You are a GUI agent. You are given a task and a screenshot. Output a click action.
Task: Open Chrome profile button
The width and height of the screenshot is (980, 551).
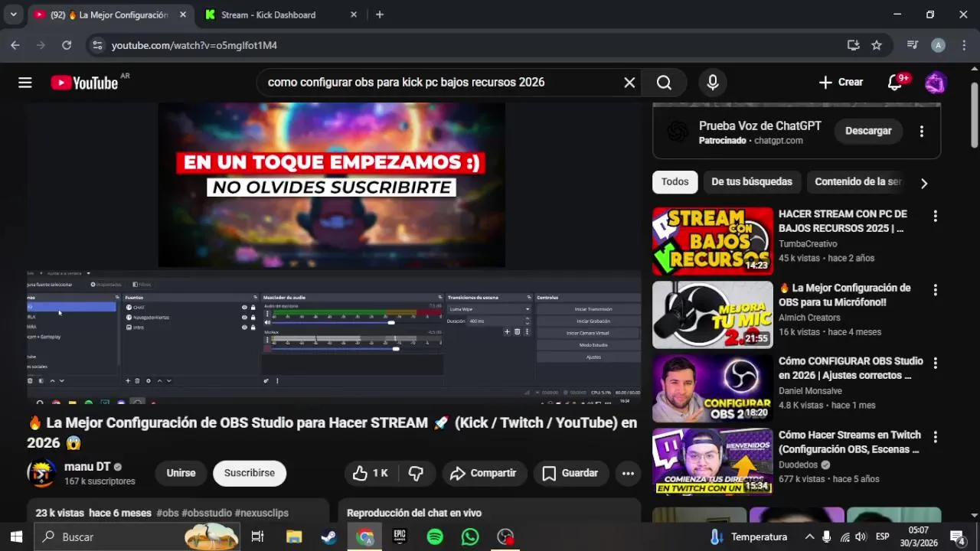pyautogui.click(x=938, y=45)
